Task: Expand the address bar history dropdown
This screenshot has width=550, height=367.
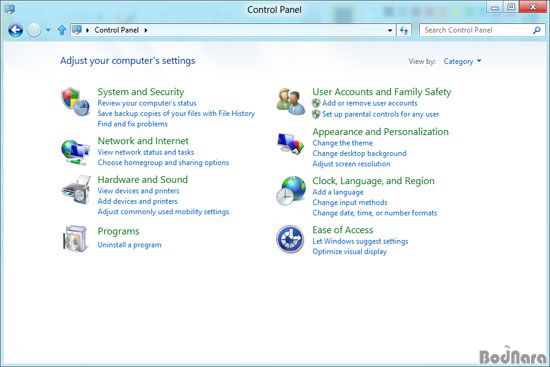Action: 390,31
